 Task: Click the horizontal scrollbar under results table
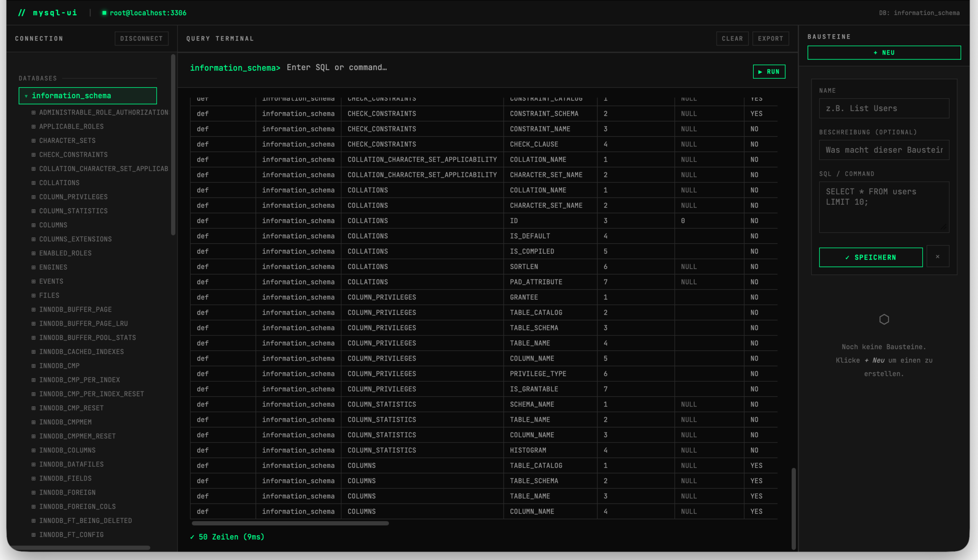tap(290, 523)
